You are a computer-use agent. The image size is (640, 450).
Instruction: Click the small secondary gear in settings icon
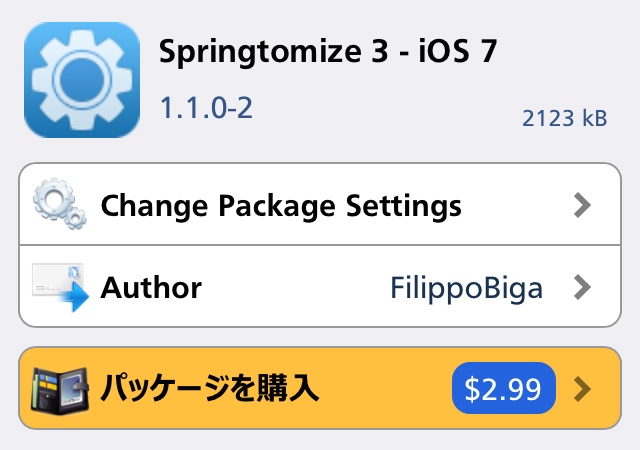click(76, 218)
